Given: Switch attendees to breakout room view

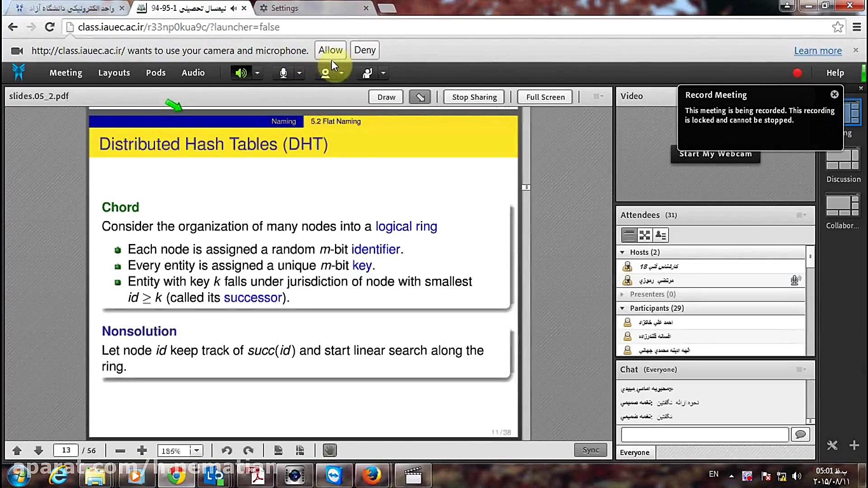Looking at the screenshot, I should (x=645, y=235).
